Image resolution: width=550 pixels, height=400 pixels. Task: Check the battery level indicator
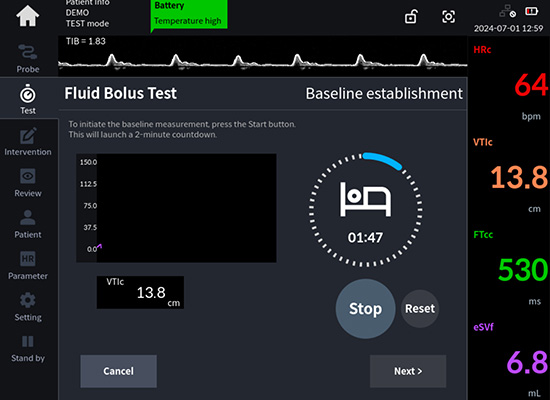[531, 12]
